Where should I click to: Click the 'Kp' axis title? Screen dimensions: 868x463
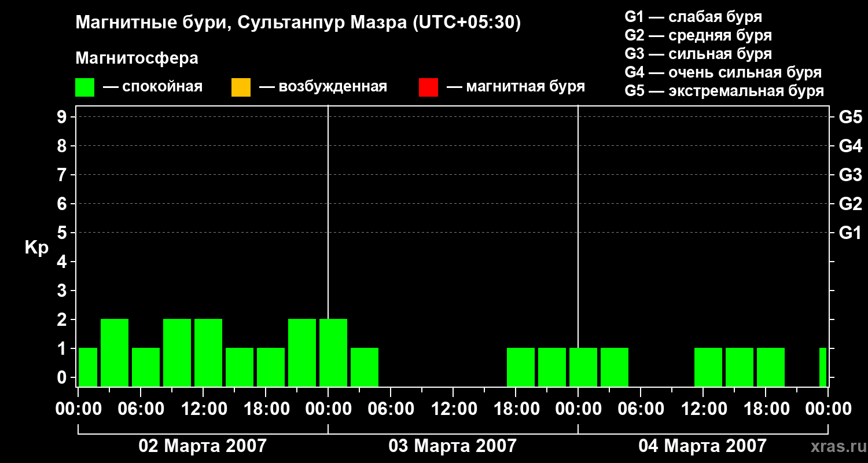click(36, 248)
